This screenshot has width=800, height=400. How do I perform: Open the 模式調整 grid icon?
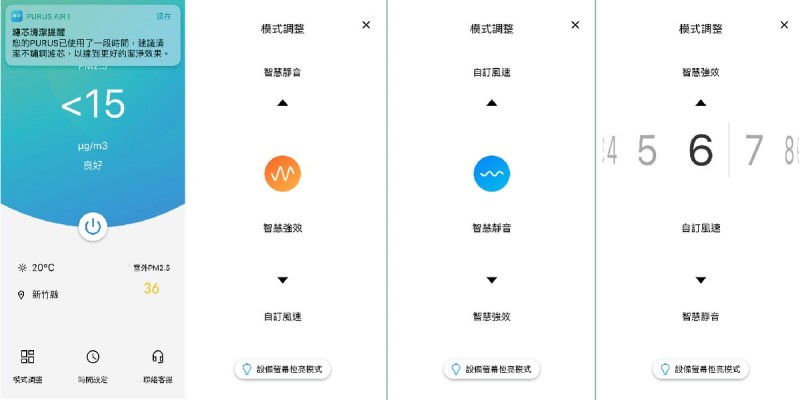28,356
